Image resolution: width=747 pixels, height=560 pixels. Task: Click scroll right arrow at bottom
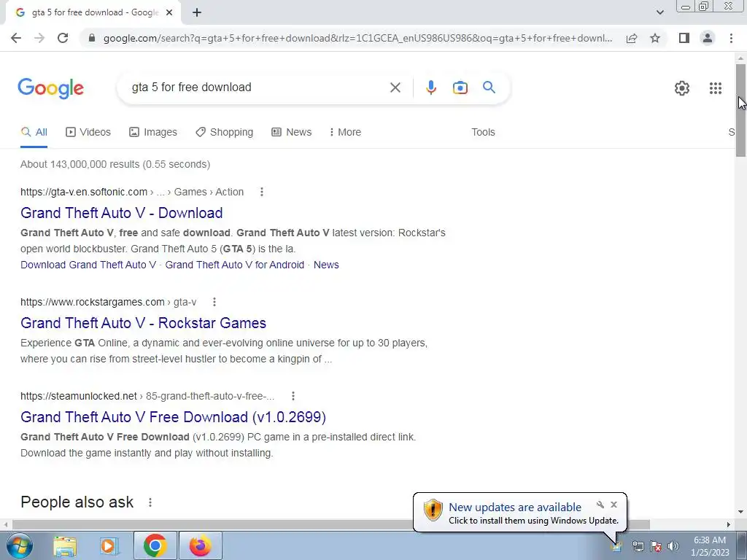click(728, 524)
